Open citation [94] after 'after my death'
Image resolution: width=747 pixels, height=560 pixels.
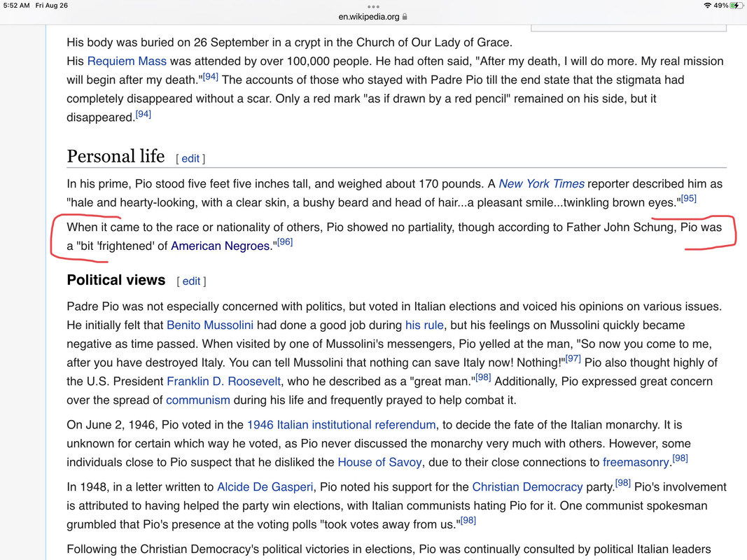pos(211,77)
